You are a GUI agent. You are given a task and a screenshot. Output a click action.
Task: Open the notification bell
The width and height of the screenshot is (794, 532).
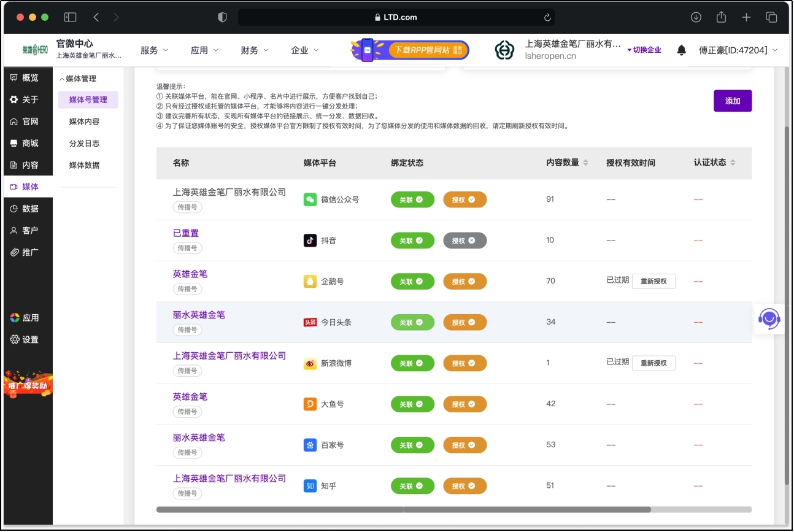[681, 50]
